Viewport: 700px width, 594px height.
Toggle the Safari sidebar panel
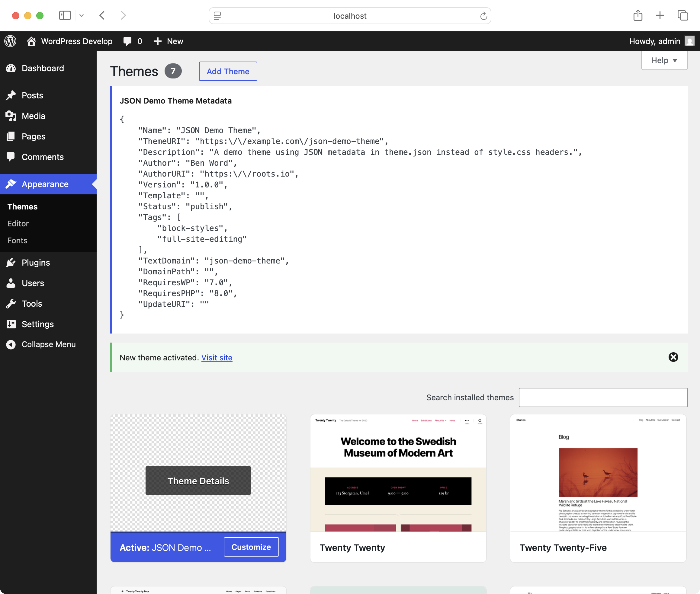pyautogui.click(x=65, y=15)
